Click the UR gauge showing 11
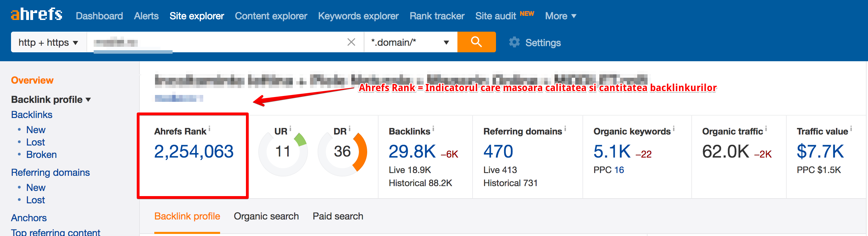The height and width of the screenshot is (236, 868). pyautogui.click(x=283, y=151)
